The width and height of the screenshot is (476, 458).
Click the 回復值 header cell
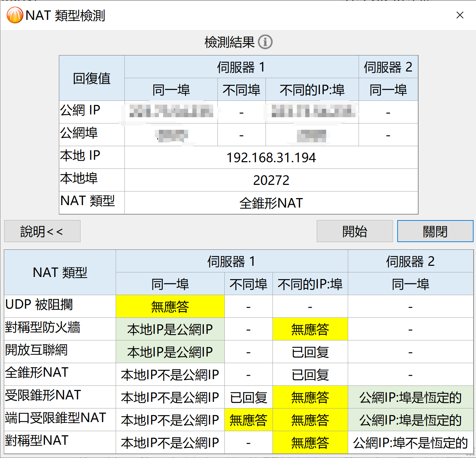coord(92,78)
